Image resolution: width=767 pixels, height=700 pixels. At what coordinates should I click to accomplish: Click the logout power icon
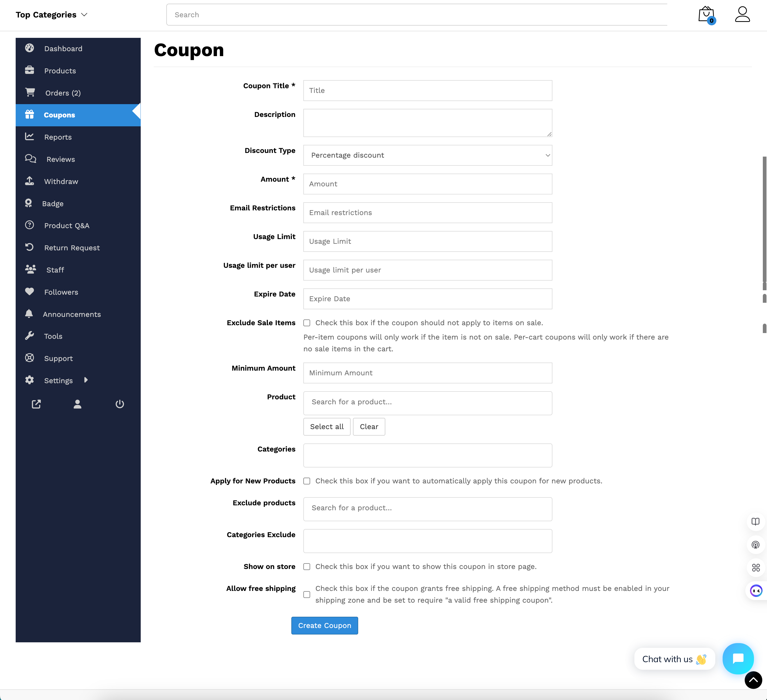tap(120, 404)
